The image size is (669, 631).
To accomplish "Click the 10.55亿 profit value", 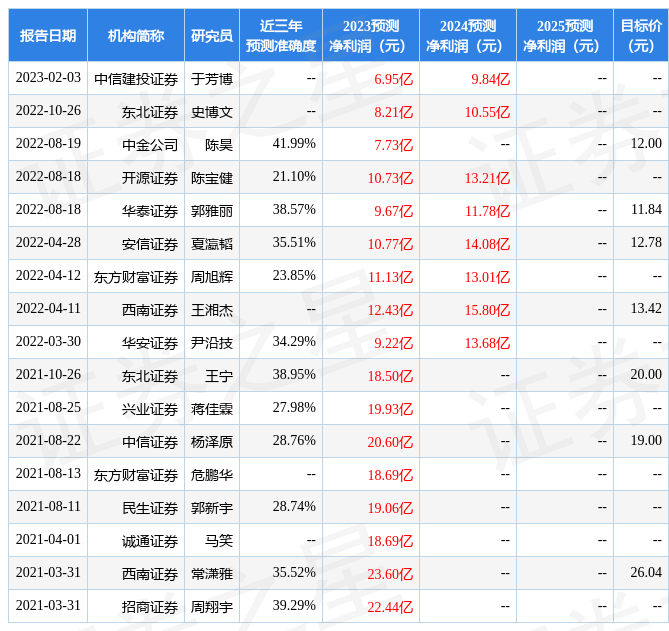I will point(487,112).
